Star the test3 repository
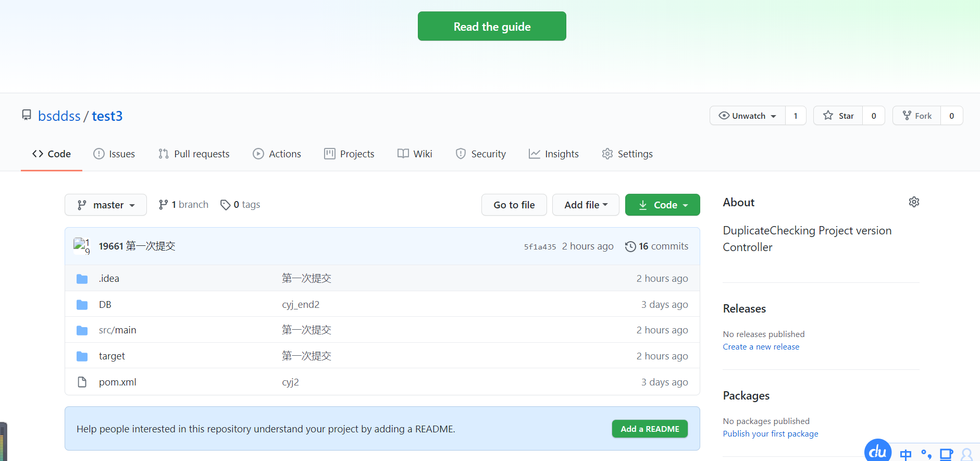The width and height of the screenshot is (980, 461). (x=838, y=116)
